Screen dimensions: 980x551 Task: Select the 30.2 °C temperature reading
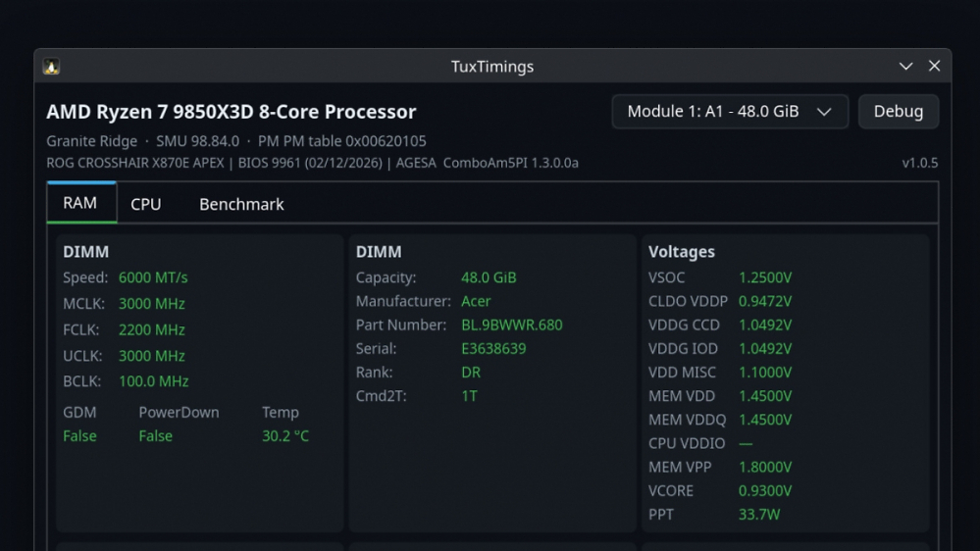[x=285, y=436]
